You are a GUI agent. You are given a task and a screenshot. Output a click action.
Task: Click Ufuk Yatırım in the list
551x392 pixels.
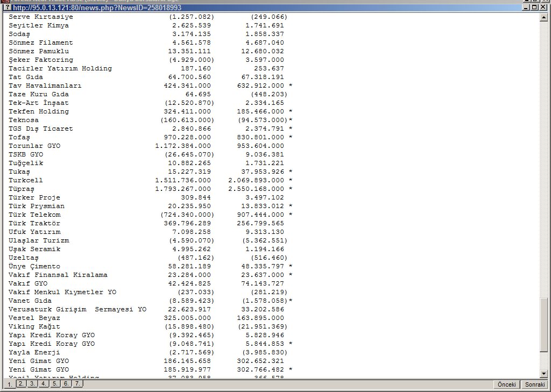click(34, 232)
